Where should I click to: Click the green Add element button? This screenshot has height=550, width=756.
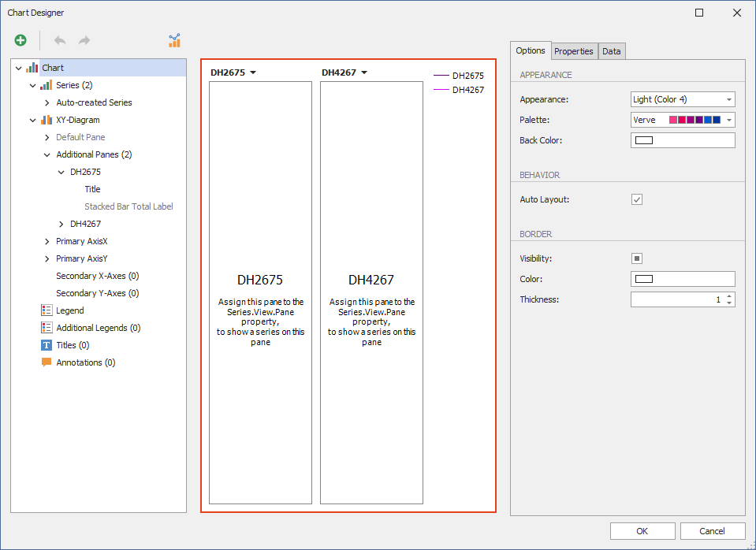point(20,40)
